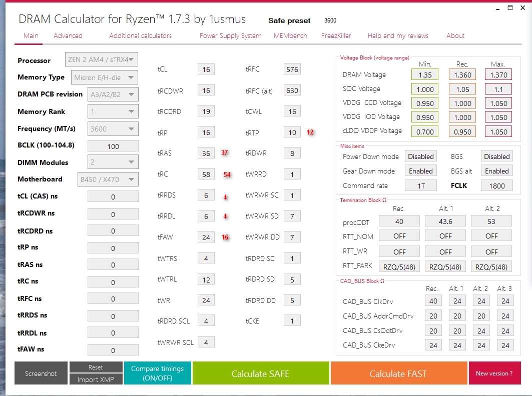This screenshot has height=396, width=532.
Task: Close the DRAM Calculator window
Action: (522, 8)
